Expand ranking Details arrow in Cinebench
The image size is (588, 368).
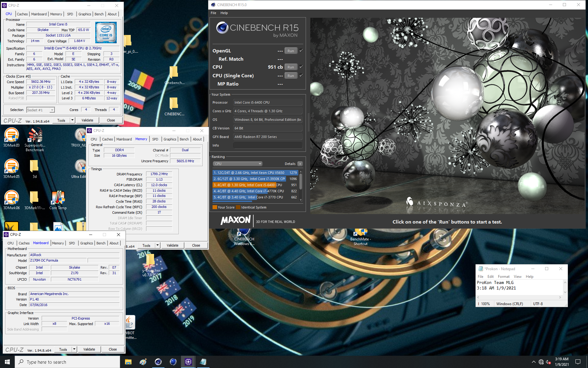click(x=300, y=164)
